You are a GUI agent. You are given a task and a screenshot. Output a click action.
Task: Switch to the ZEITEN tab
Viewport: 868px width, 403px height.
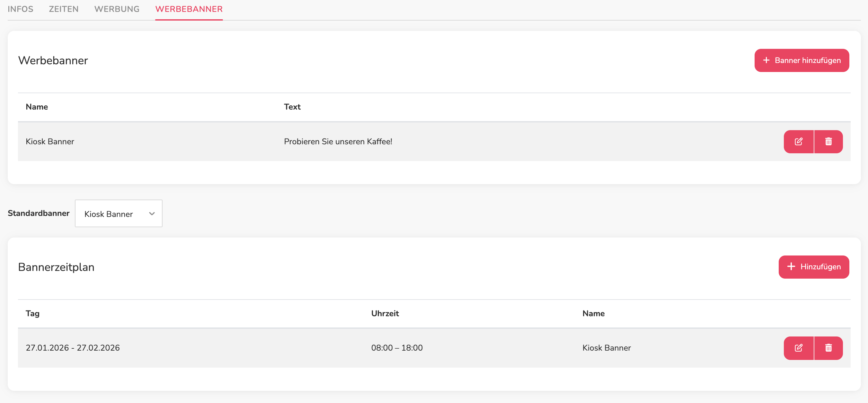coord(64,9)
